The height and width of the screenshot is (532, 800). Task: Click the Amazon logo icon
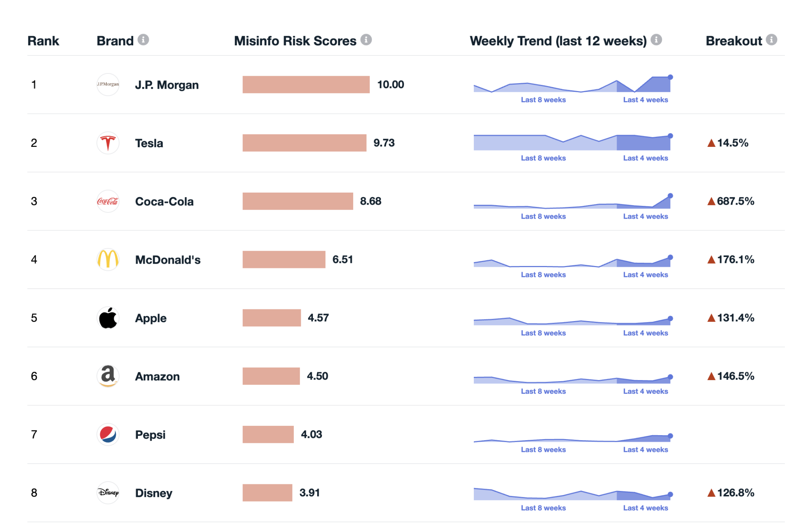[108, 376]
